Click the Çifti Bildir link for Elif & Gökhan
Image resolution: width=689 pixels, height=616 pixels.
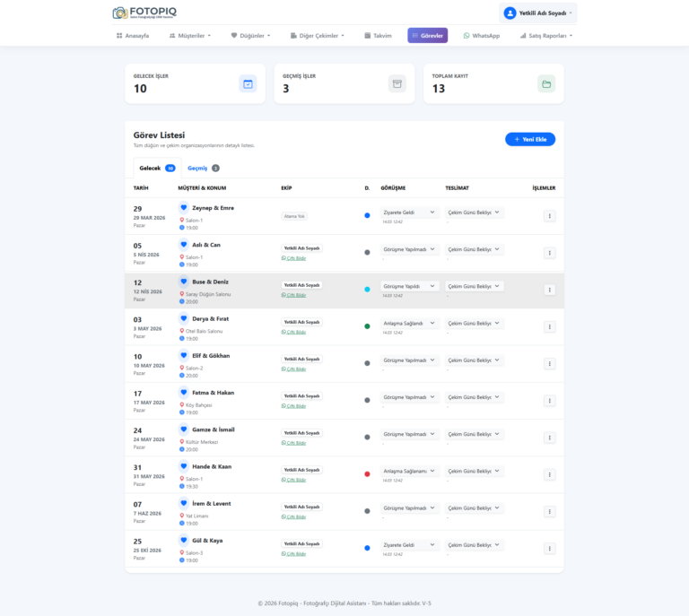coord(294,369)
